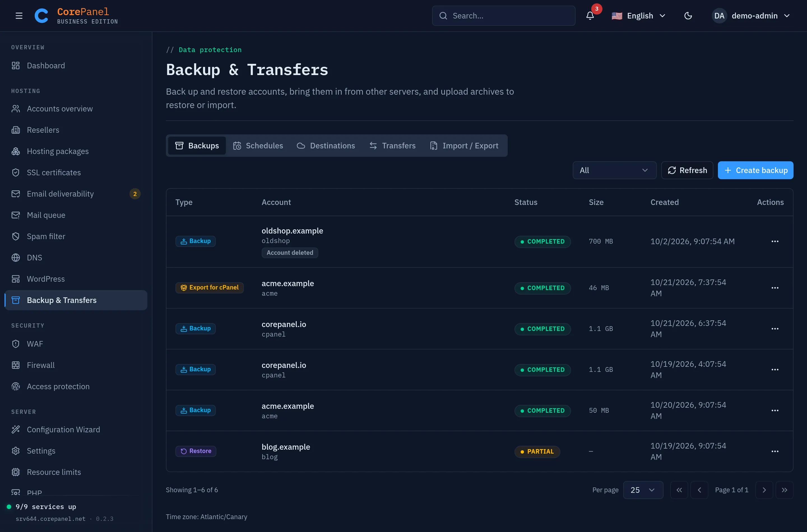Open Resource limits in sidebar
Image resolution: width=807 pixels, height=532 pixels.
tap(76, 472)
